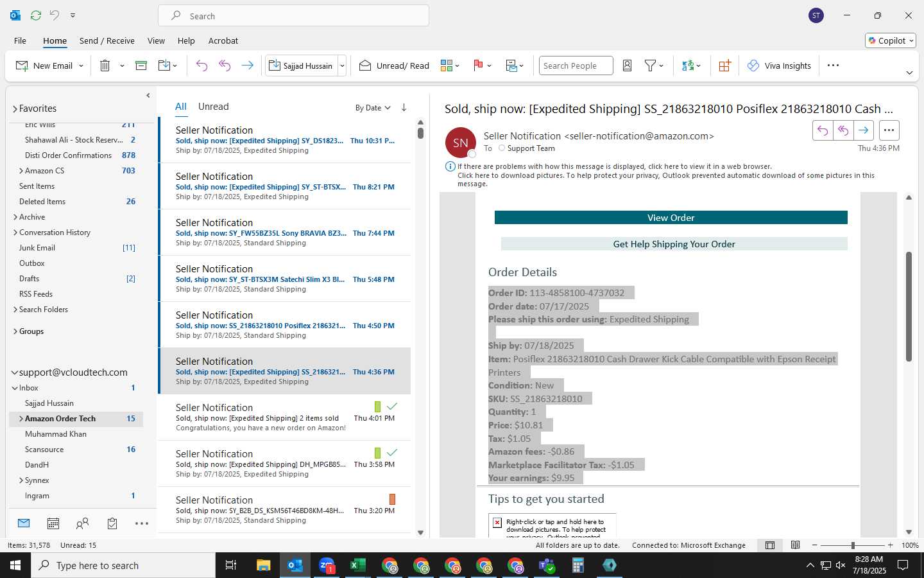Click the Send/Receive sync icon in title bar

pos(36,15)
